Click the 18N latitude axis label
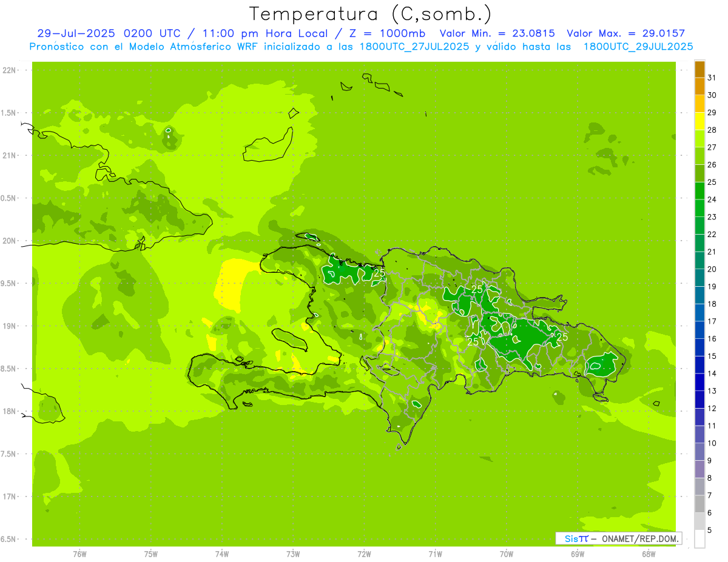Image resolution: width=728 pixels, height=562 pixels. (9, 412)
